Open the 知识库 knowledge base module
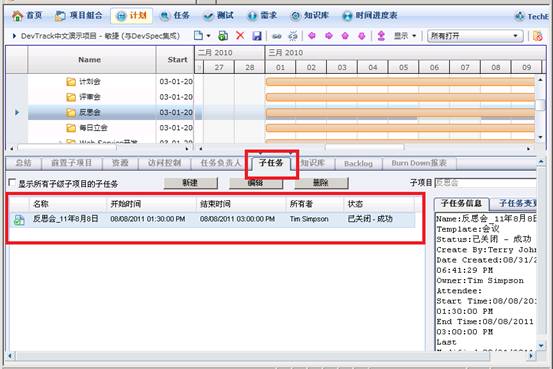553x369 pixels. tap(309, 16)
